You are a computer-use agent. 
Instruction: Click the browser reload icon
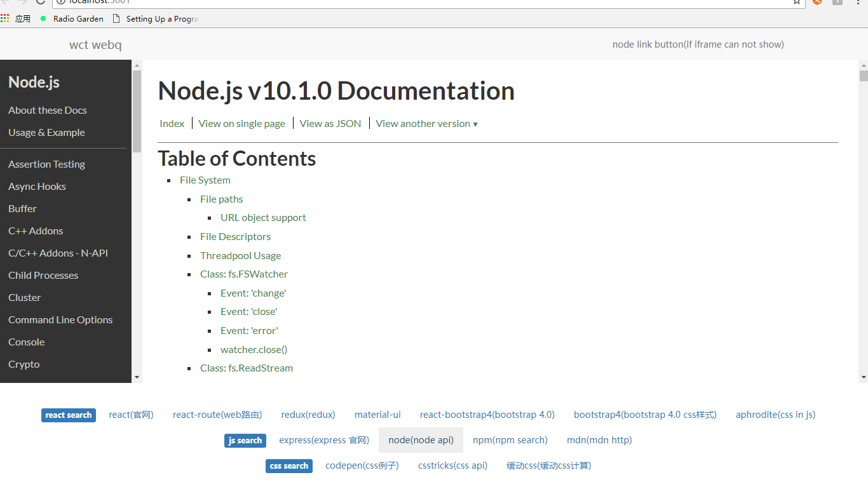(x=41, y=2)
